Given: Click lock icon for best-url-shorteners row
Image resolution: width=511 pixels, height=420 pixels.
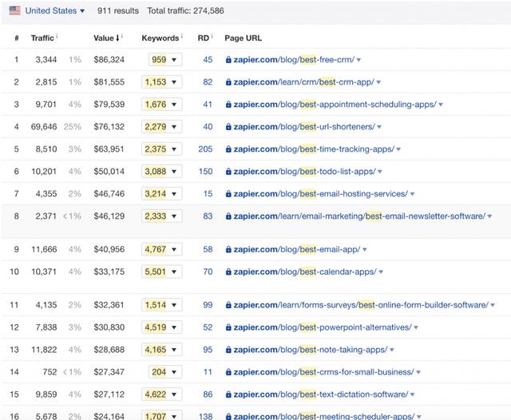Looking at the screenshot, I should coord(228,127).
